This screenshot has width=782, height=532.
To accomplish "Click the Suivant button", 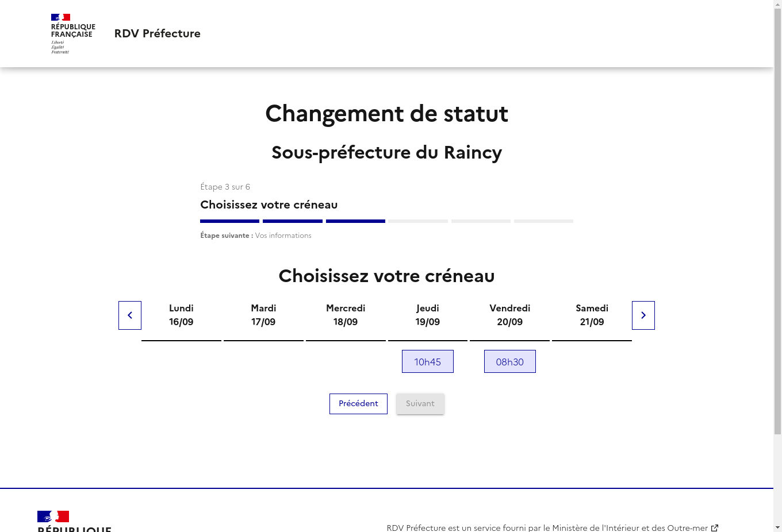I will pos(420,404).
